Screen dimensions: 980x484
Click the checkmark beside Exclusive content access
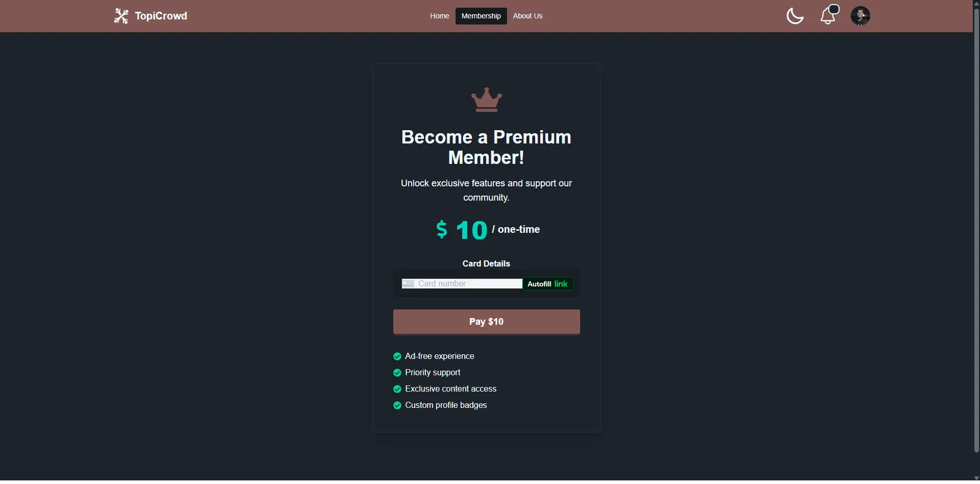click(x=397, y=389)
